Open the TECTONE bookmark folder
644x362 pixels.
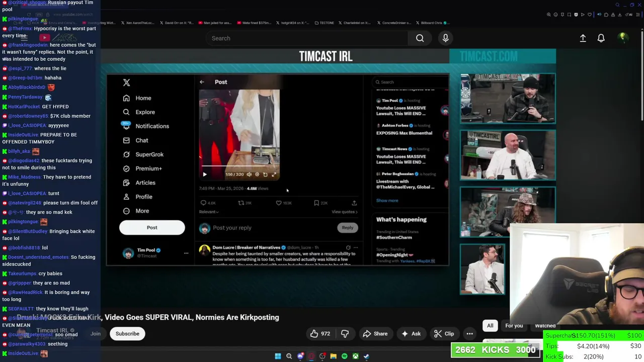click(324, 23)
